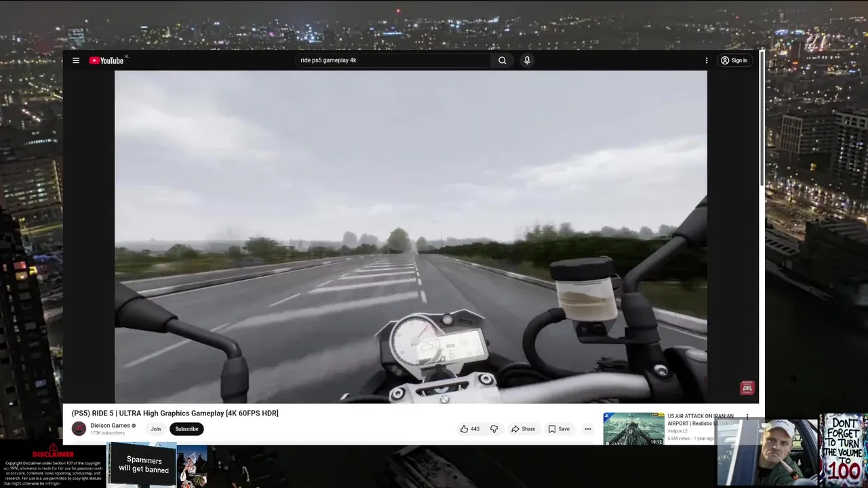
Task: Click the '173K subscribers' text
Action: pyautogui.click(x=108, y=433)
